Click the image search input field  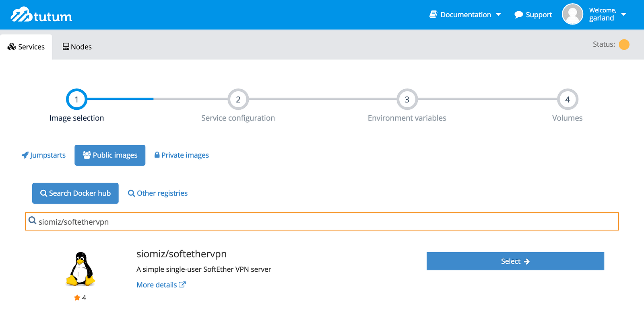point(322,222)
